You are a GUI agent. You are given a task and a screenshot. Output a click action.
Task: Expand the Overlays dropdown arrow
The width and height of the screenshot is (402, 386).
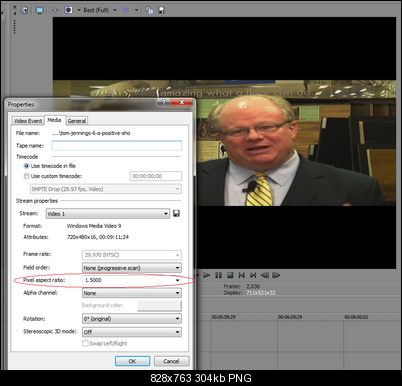pyautogui.click(x=136, y=10)
